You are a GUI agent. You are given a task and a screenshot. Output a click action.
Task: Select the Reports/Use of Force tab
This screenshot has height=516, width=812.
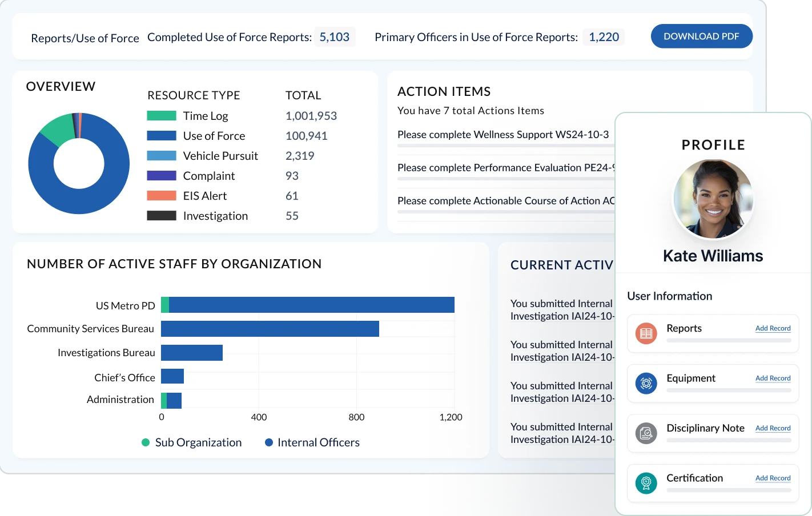click(85, 38)
